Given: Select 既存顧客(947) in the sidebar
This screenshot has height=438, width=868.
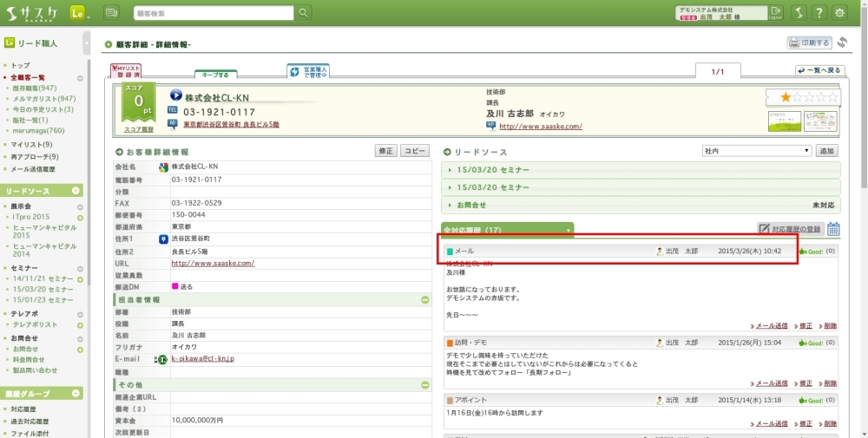Looking at the screenshot, I should pos(35,88).
